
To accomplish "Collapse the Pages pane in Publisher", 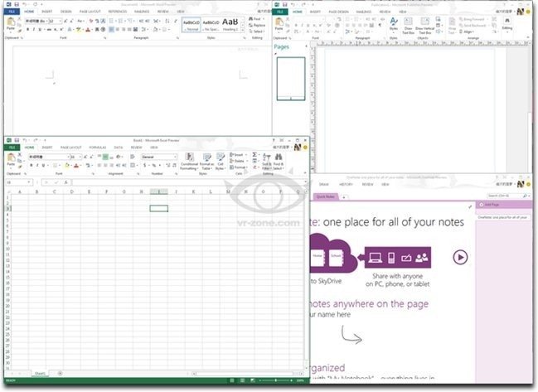I will [x=306, y=46].
